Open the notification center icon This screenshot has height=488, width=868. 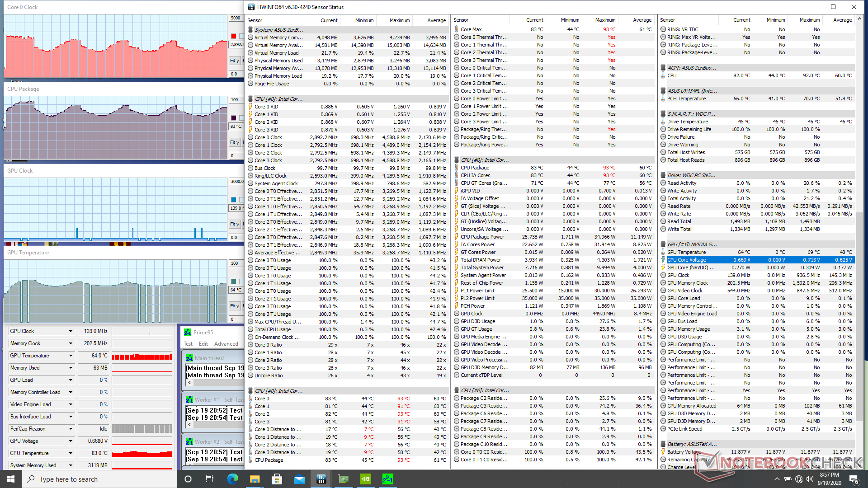pos(854,479)
